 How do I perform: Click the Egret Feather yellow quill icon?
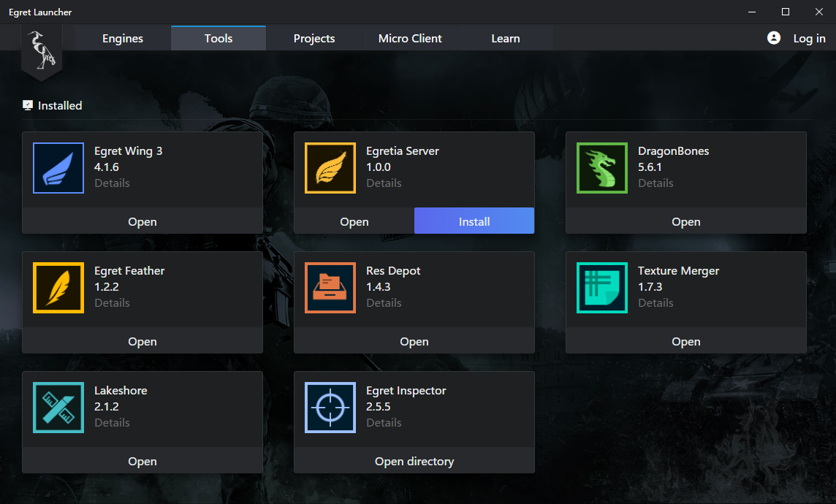pyautogui.click(x=58, y=288)
